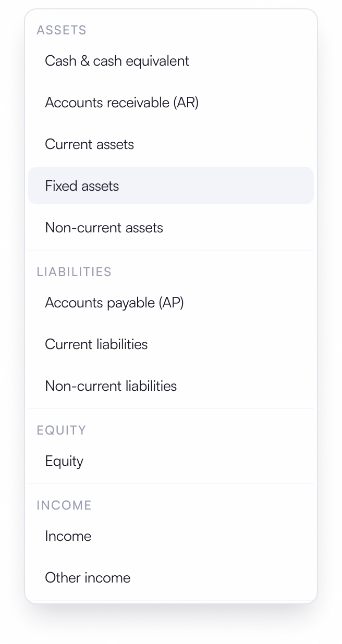
Task: Select the Equity list item
Action: tap(171, 461)
